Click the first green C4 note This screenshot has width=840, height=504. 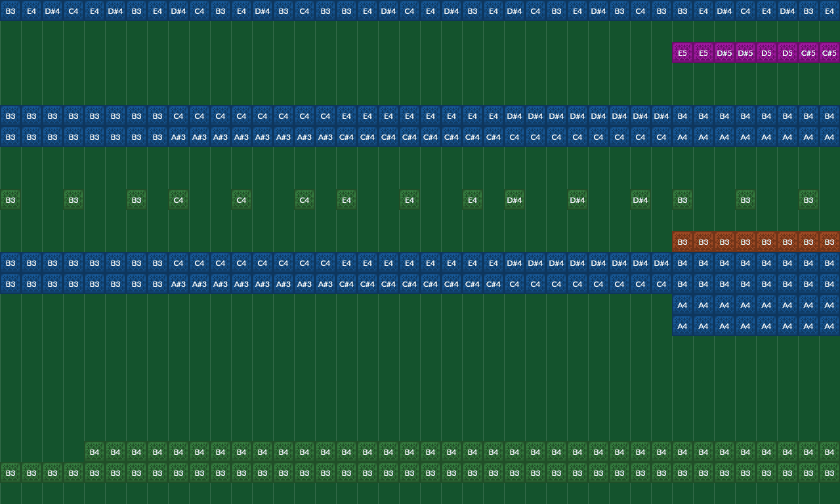coord(178,200)
